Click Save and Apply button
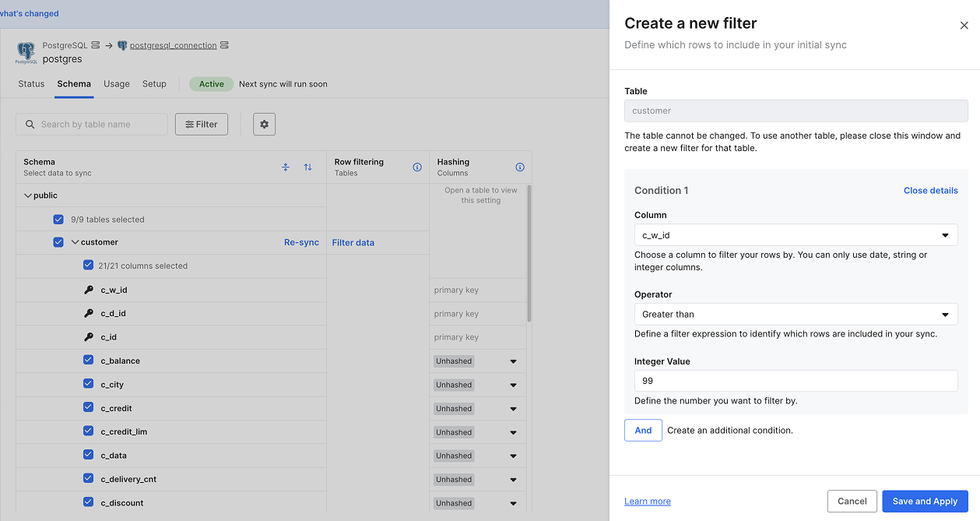980x521 pixels. 925,502
